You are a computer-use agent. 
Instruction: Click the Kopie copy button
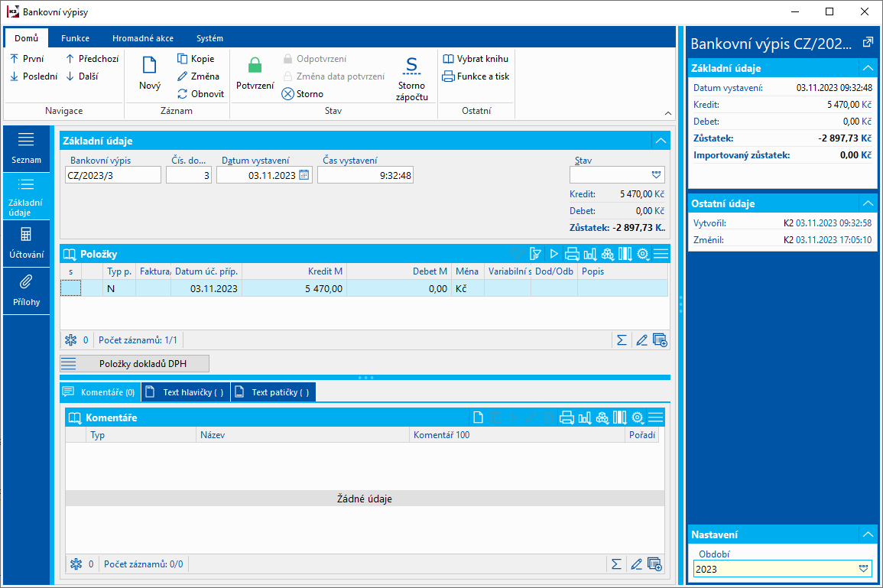(x=196, y=59)
